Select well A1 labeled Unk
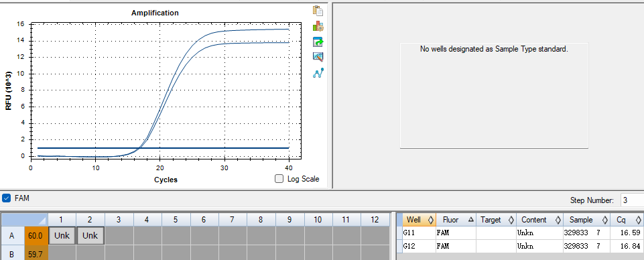The image size is (644, 260). (62, 236)
